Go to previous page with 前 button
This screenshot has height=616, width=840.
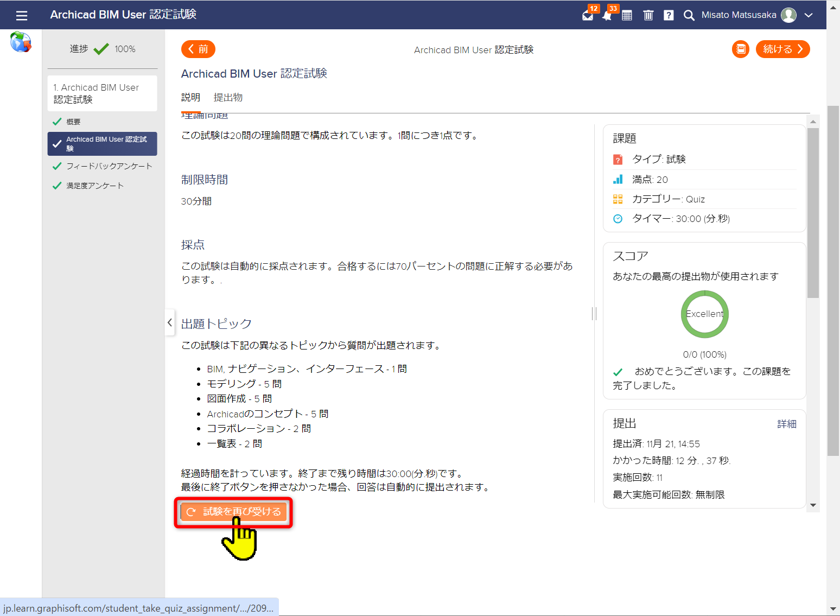198,49
